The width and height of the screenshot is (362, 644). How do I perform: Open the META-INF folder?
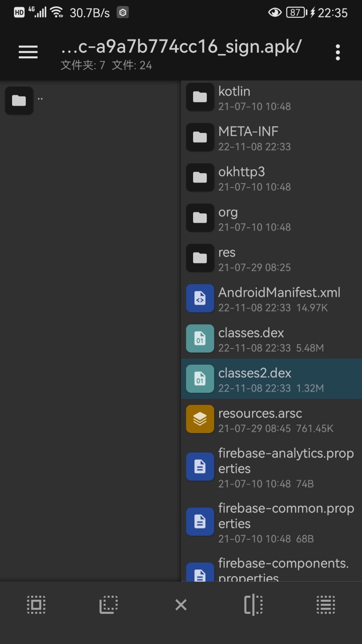click(271, 138)
